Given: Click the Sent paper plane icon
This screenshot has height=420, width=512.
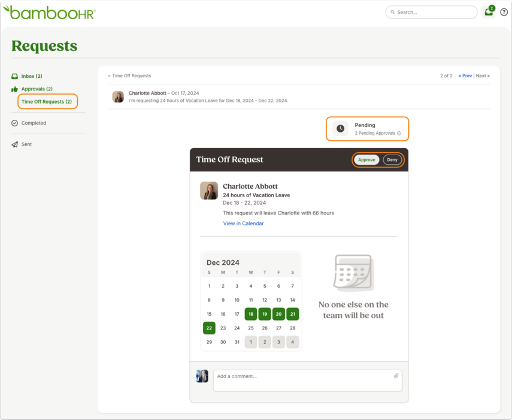Looking at the screenshot, I should click(15, 144).
